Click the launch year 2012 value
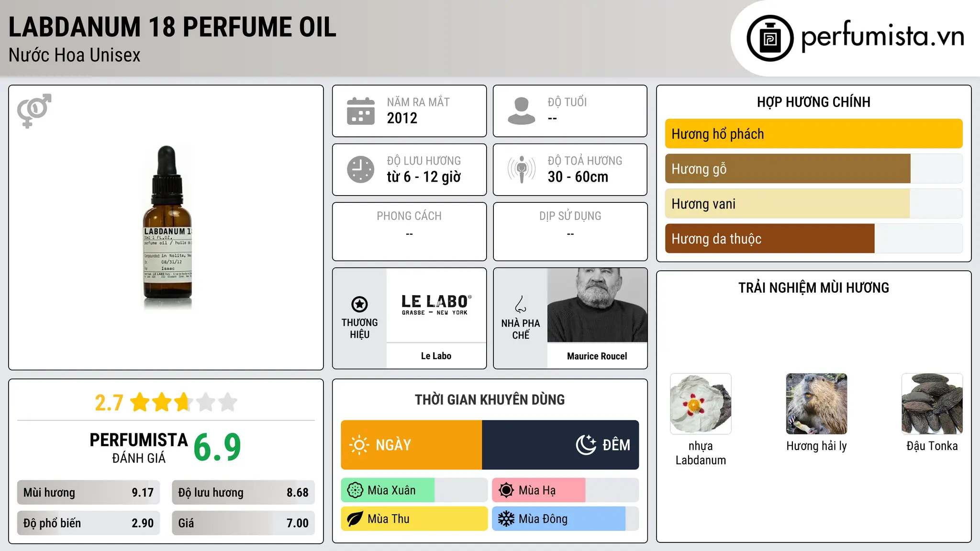This screenshot has height=551, width=980. (402, 118)
